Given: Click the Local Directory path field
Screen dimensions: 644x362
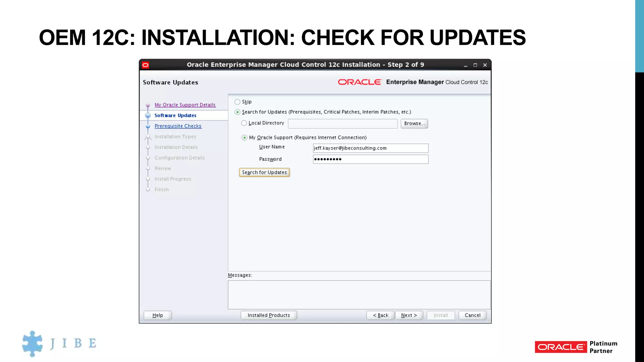Looking at the screenshot, I should (x=343, y=123).
